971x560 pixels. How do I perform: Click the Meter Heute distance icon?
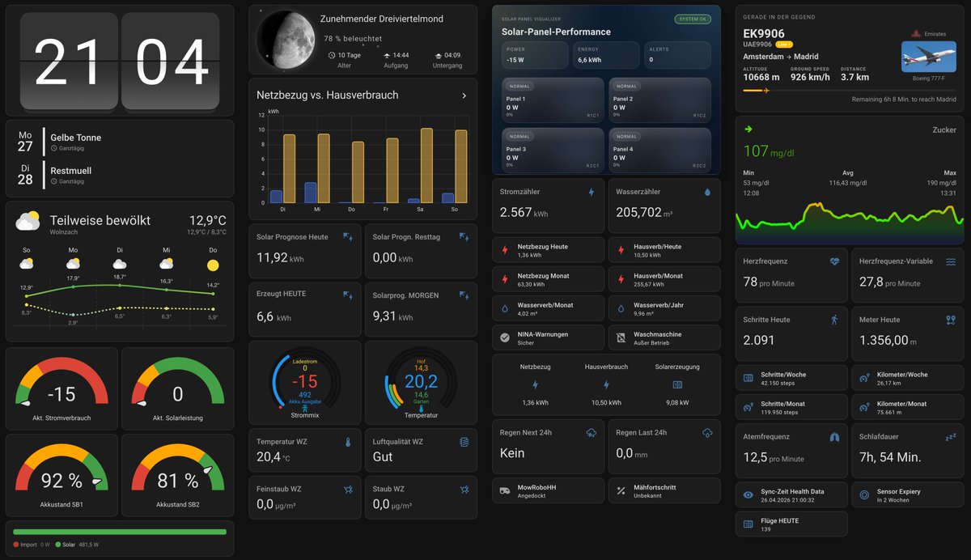pyautogui.click(x=951, y=320)
